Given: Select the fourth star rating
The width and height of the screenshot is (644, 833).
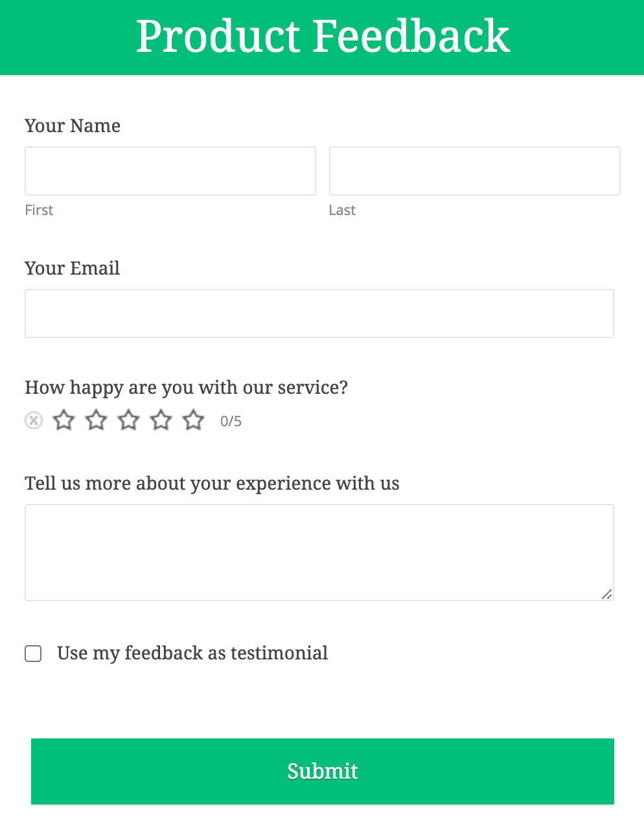Looking at the screenshot, I should 161,420.
